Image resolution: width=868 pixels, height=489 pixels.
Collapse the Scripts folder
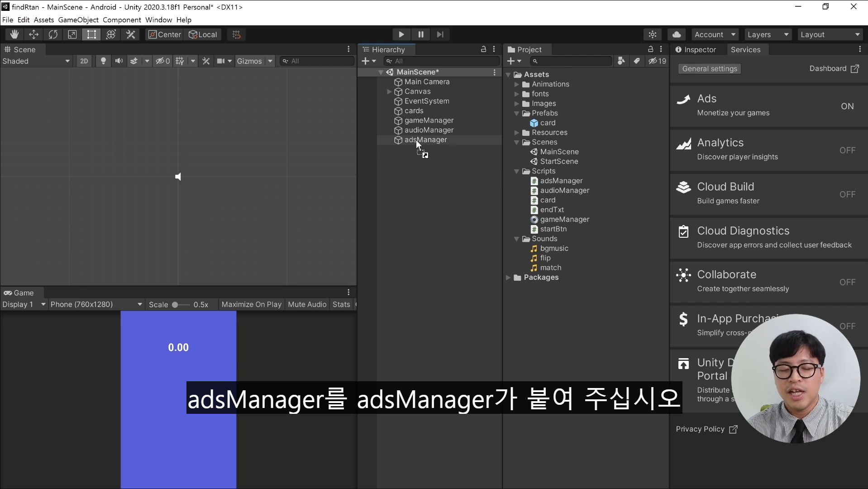(x=516, y=171)
